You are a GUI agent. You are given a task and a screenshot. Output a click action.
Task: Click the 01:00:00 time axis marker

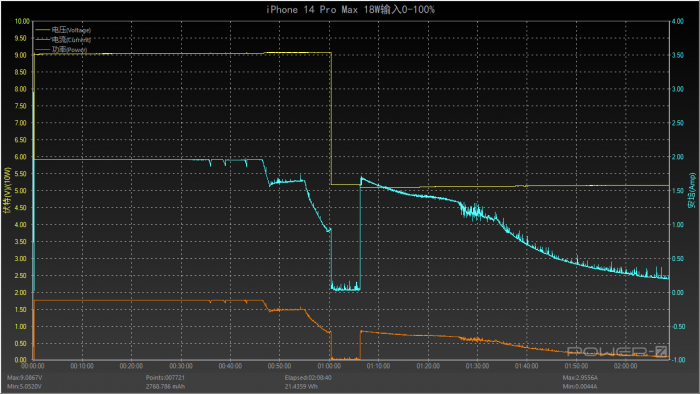point(329,366)
